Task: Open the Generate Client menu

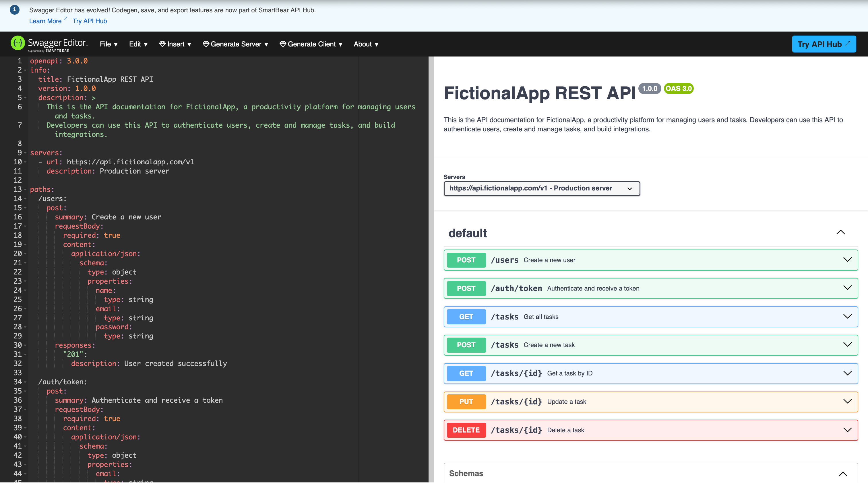Action: coord(311,44)
